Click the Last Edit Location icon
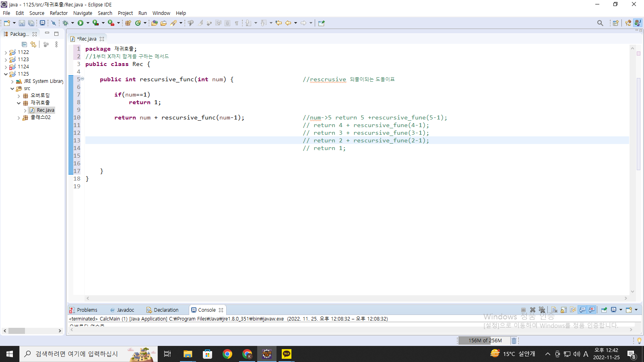The height and width of the screenshot is (362, 644). [279, 23]
